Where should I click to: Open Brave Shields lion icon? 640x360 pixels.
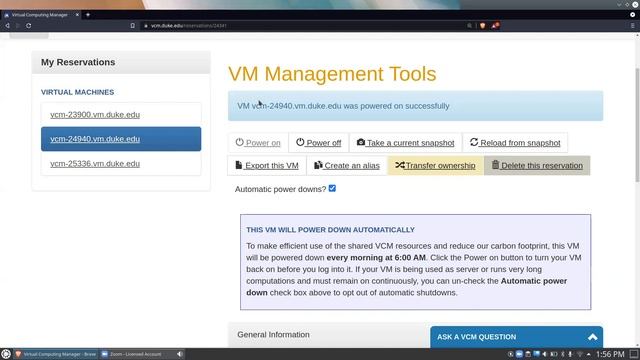(482, 25)
